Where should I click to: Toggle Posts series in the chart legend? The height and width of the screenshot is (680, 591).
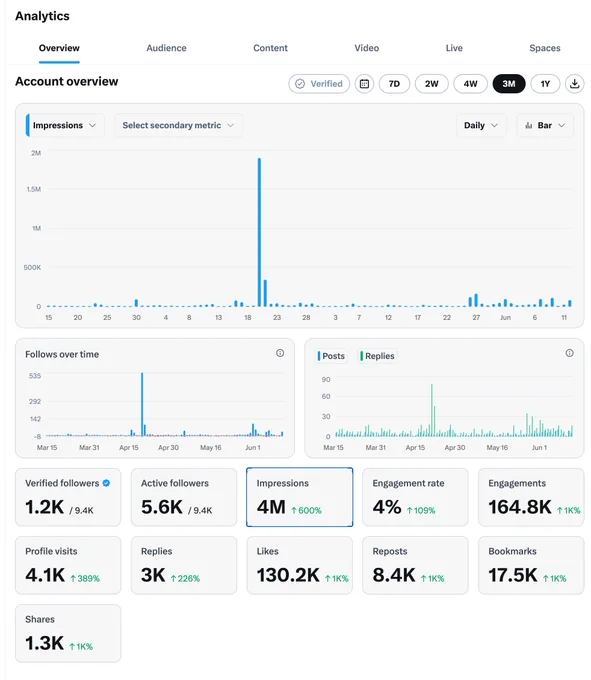click(x=331, y=356)
